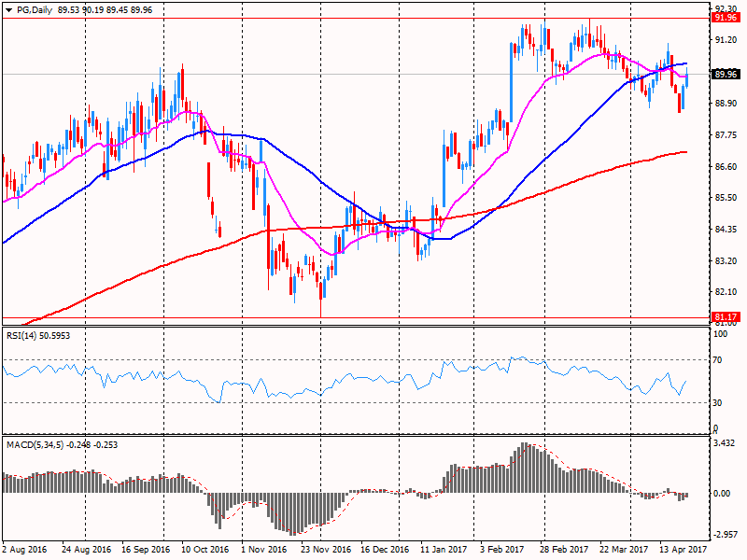This screenshot has height=560, width=747.
Task: Select the 16 Sep 2016 date label
Action: coord(146,549)
